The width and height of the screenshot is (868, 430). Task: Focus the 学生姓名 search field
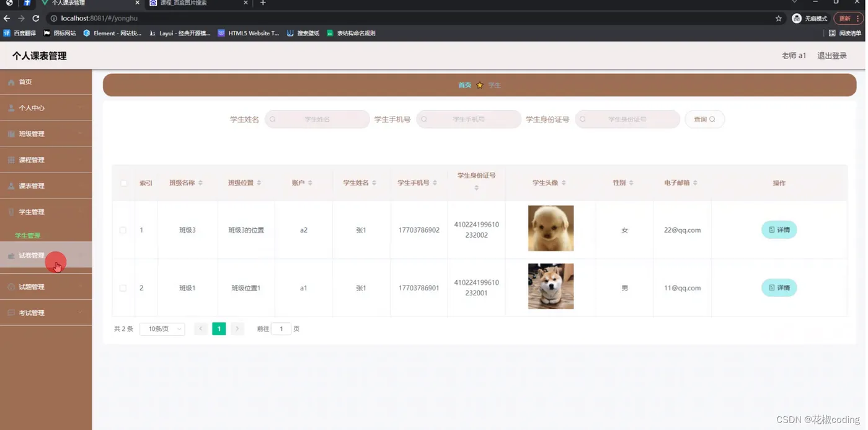click(x=317, y=120)
